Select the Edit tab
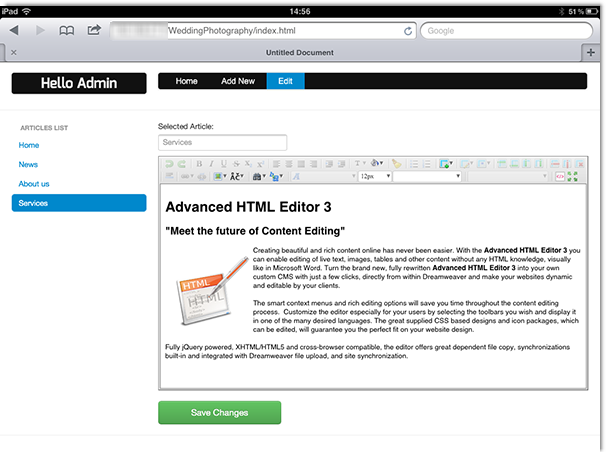The width and height of the screenshot is (606, 452). click(x=285, y=81)
